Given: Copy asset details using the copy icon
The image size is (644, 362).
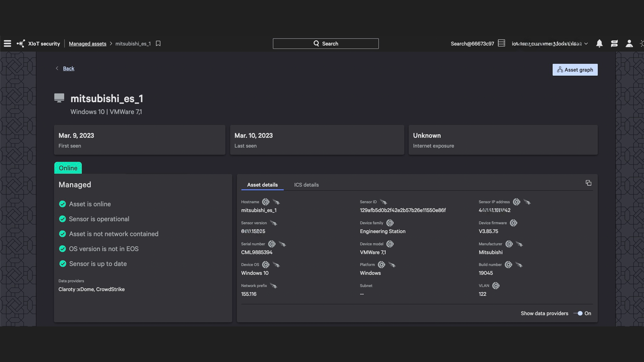Looking at the screenshot, I should click(x=588, y=183).
